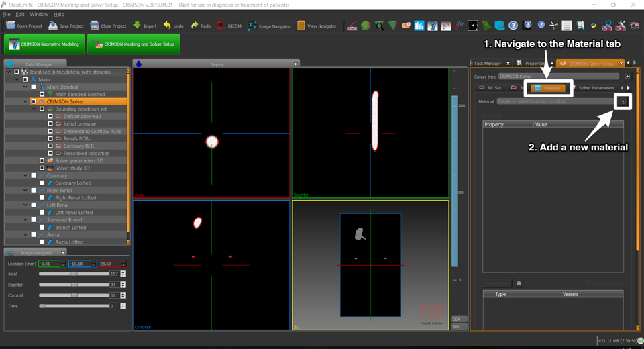The width and height of the screenshot is (644, 349).
Task: Click CRIMSON Meshing and Solver Setup button
Action: (133, 44)
